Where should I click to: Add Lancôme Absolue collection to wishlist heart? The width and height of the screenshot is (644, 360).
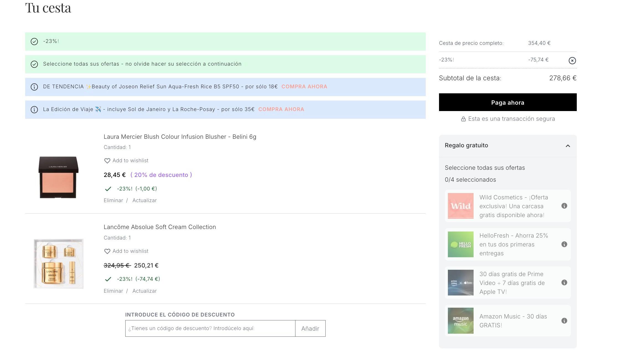(107, 251)
